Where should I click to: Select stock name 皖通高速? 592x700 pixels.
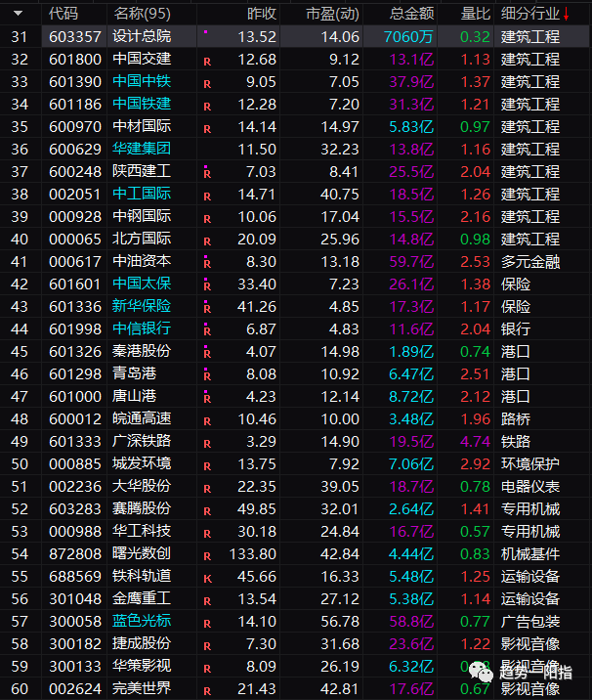tap(142, 418)
